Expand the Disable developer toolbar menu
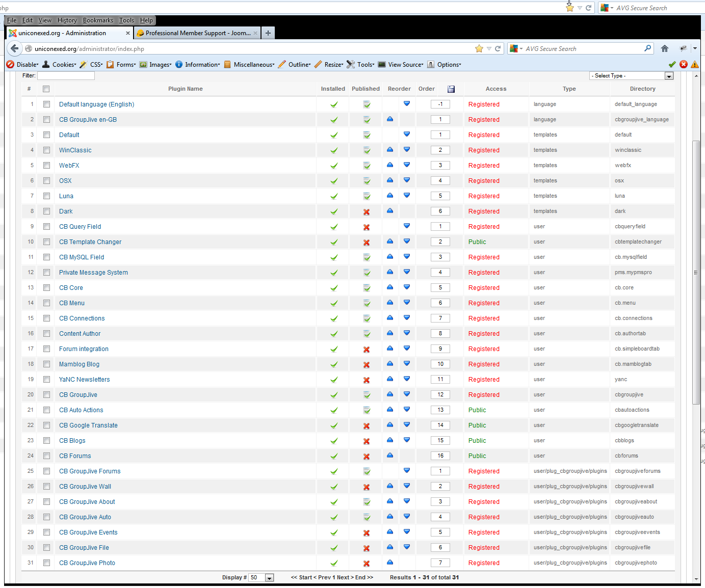 [x=22, y=65]
